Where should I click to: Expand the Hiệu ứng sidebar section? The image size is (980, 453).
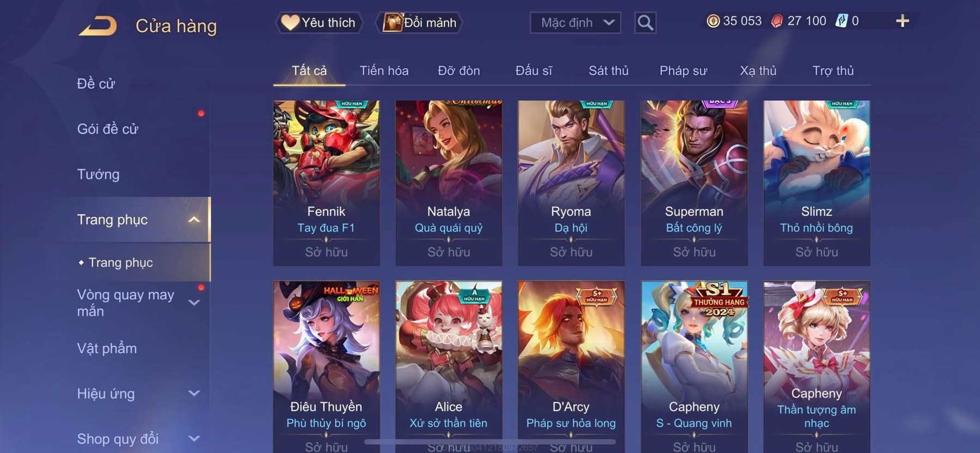tap(194, 393)
